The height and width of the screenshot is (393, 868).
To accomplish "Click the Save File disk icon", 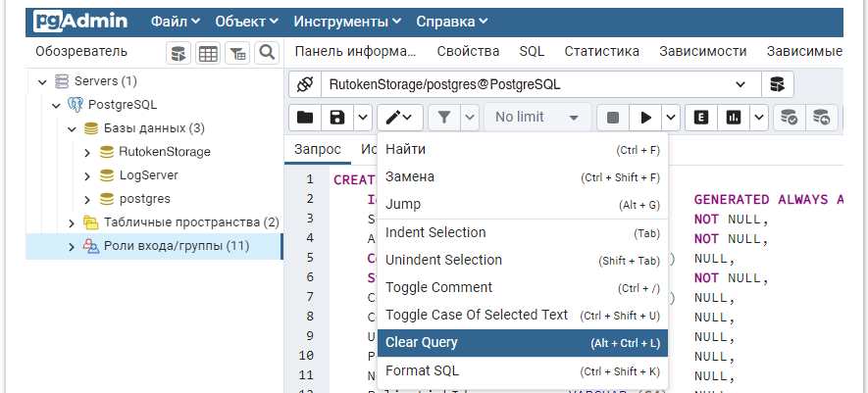I will 336,118.
